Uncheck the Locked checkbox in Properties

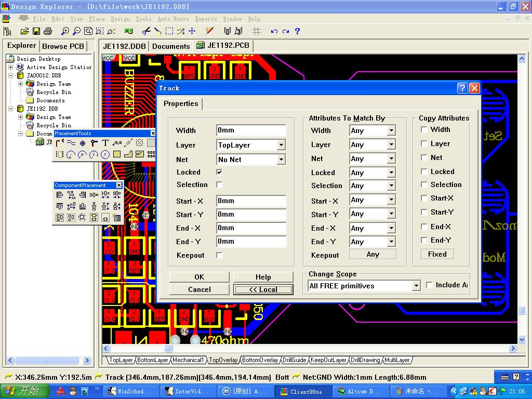(x=219, y=172)
